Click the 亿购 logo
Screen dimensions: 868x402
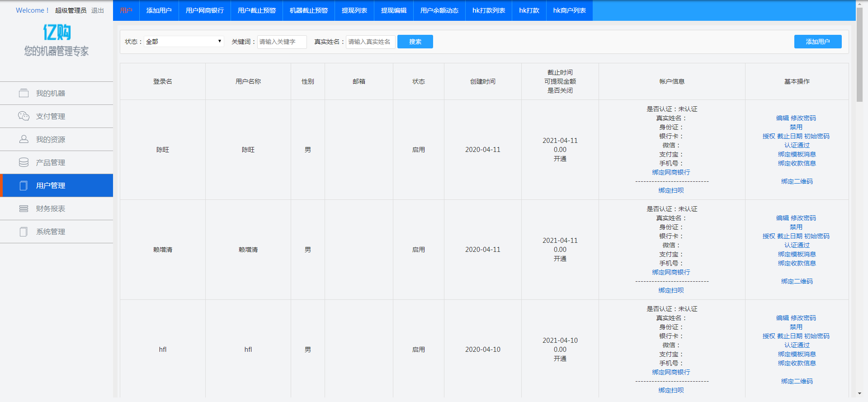pos(57,33)
